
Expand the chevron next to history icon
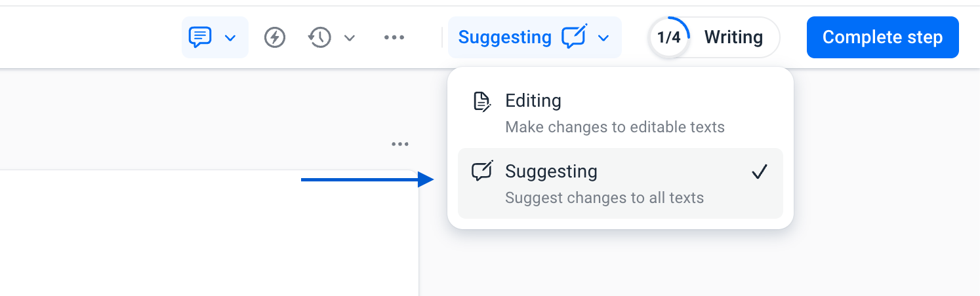pyautogui.click(x=350, y=38)
